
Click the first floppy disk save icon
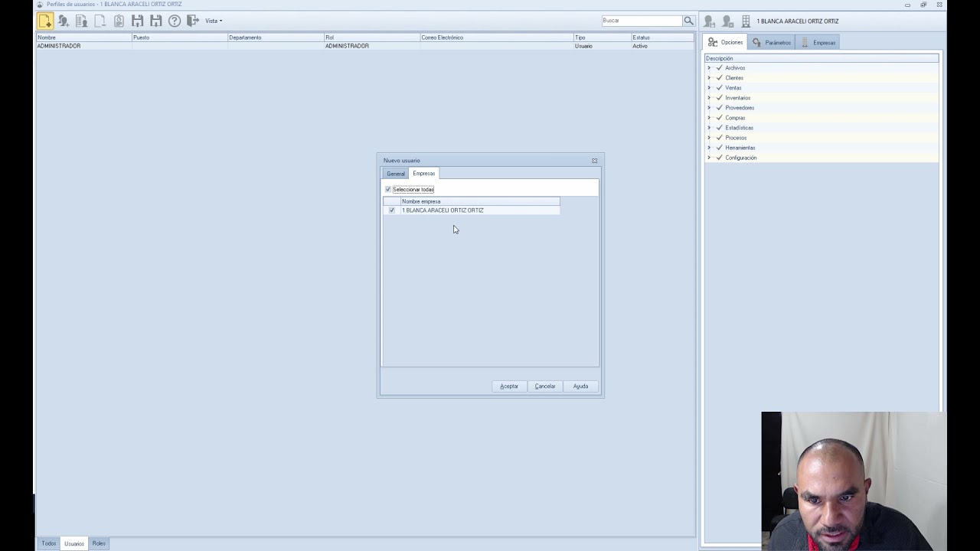(x=137, y=21)
